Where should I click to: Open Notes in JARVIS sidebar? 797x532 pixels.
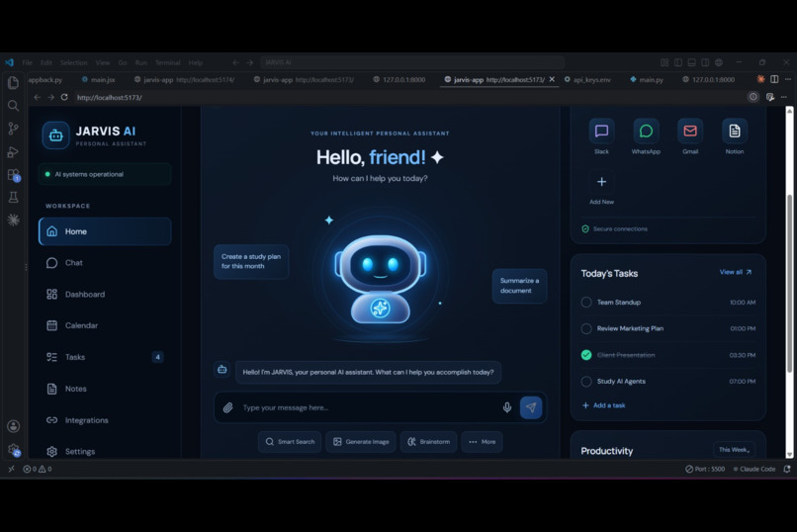(x=105, y=389)
